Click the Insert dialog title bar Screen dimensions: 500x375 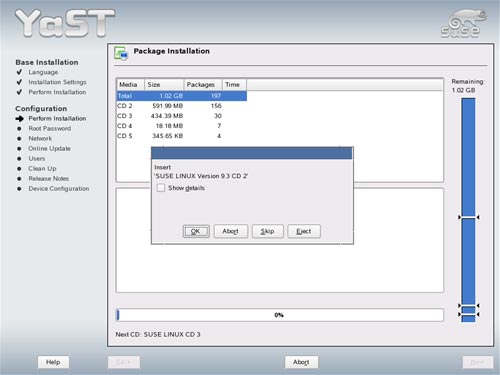pos(252,153)
